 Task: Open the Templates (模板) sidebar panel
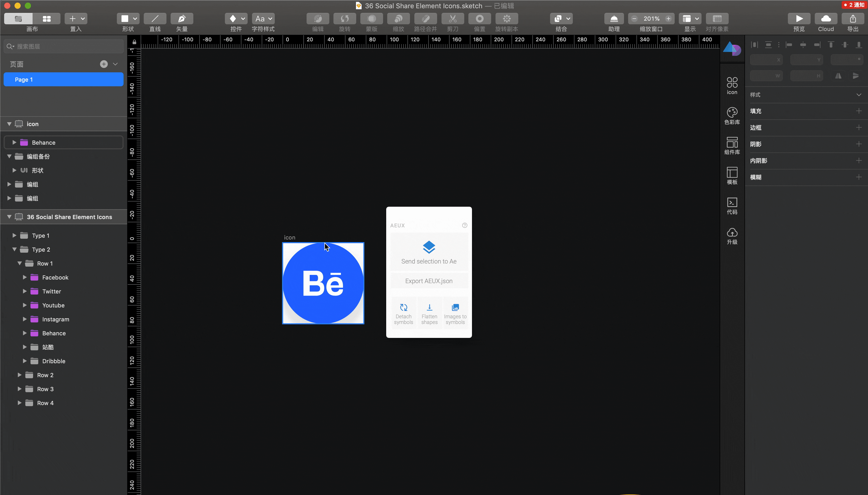coord(732,175)
